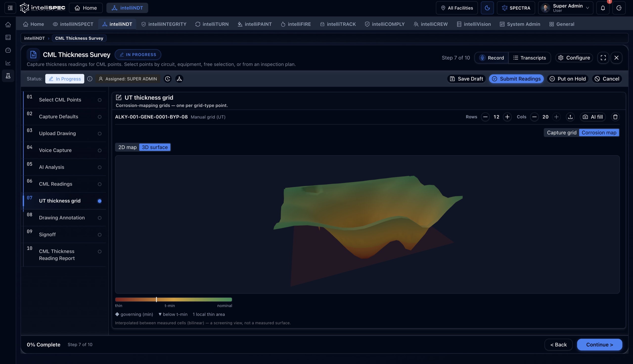Click the UT thickness grid edit icon

118,97
